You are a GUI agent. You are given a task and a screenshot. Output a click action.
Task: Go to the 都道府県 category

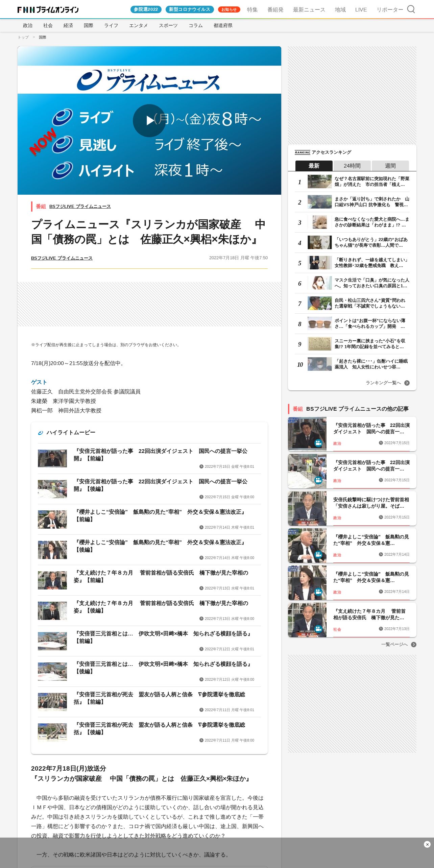coord(223,25)
